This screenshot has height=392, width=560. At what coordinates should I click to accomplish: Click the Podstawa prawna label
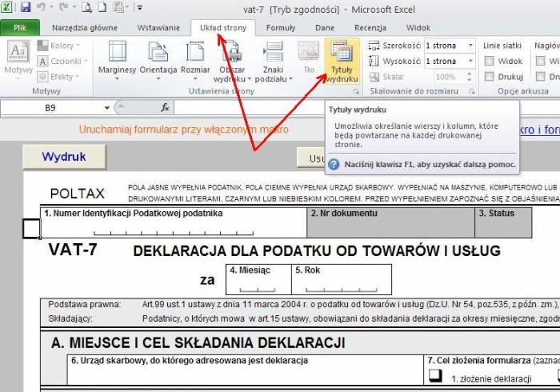click(85, 305)
